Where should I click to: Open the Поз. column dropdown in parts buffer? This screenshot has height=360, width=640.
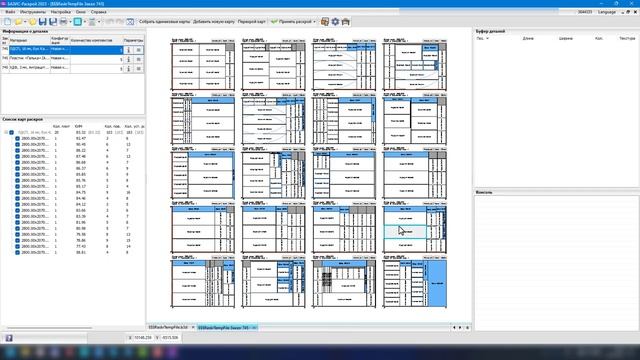click(x=487, y=38)
